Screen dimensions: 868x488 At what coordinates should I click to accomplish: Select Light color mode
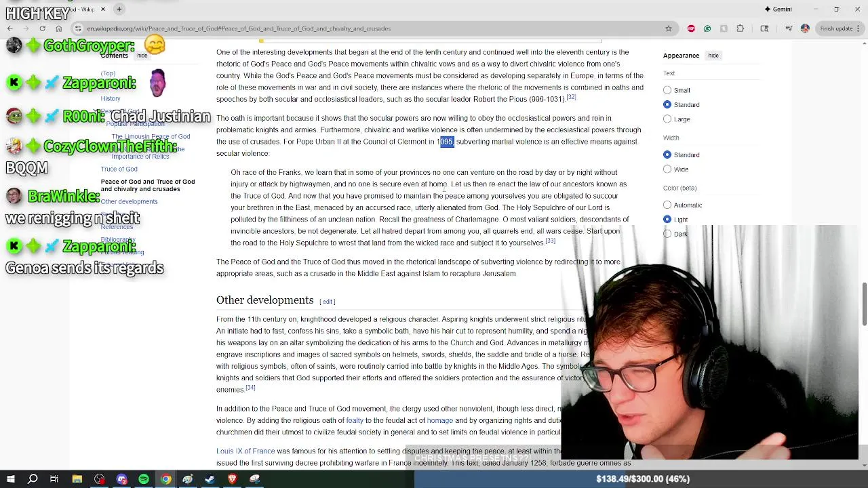pos(667,219)
